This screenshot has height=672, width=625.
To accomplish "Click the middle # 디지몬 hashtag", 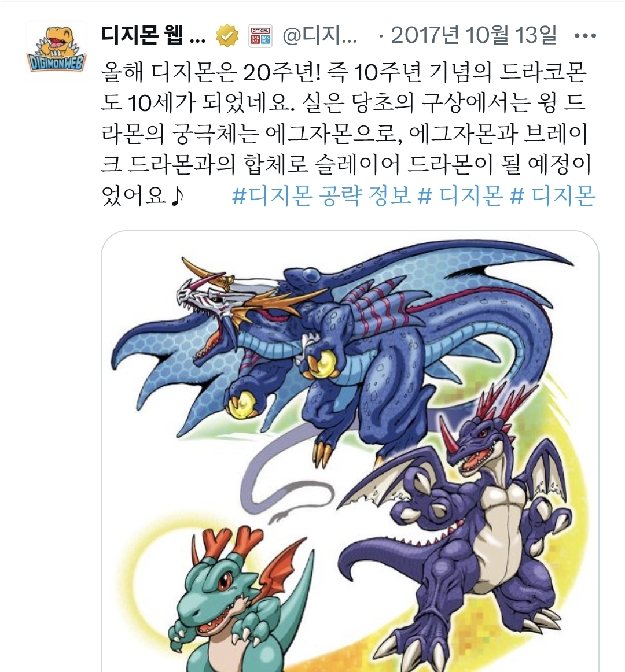I will point(460,196).
